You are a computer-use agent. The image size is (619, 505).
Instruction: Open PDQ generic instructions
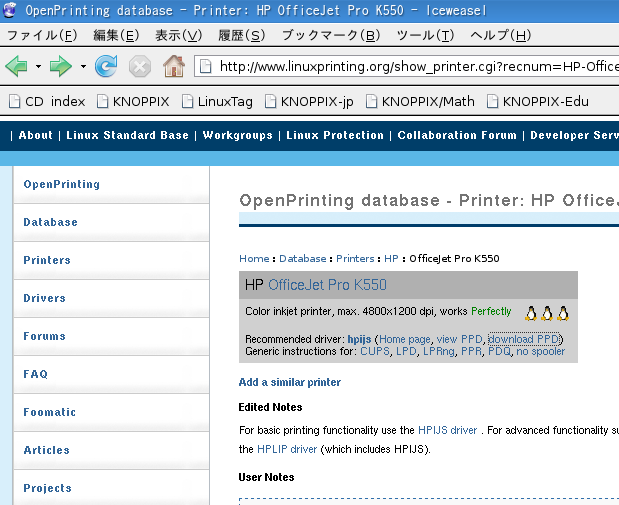click(499, 351)
